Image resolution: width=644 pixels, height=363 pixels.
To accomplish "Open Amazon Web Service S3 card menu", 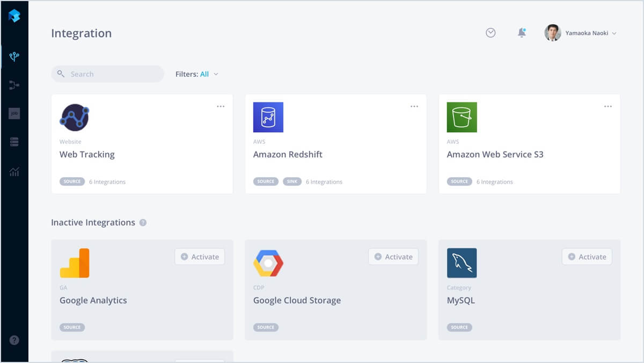I will pyautogui.click(x=608, y=106).
